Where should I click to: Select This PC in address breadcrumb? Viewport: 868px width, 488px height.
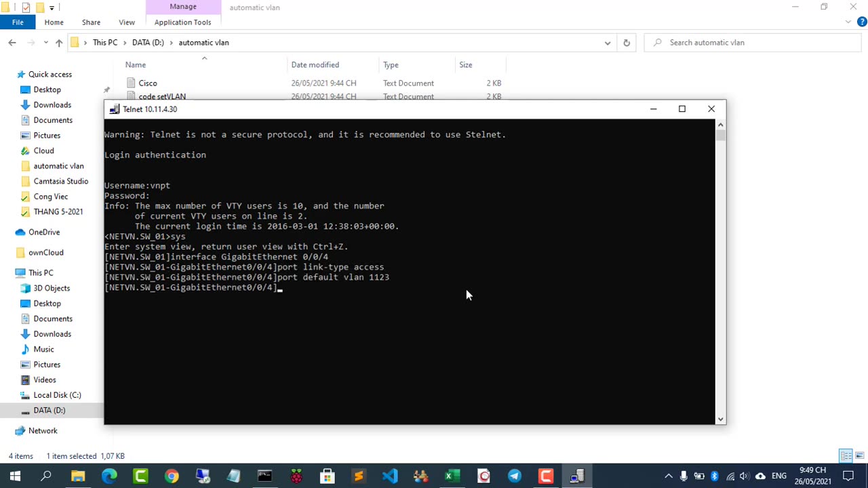105,43
